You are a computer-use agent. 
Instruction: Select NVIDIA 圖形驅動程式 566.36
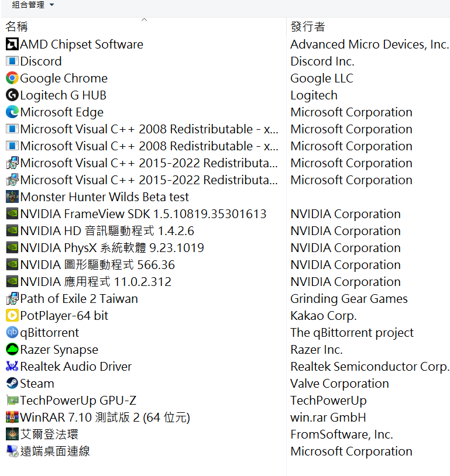[x=98, y=265]
